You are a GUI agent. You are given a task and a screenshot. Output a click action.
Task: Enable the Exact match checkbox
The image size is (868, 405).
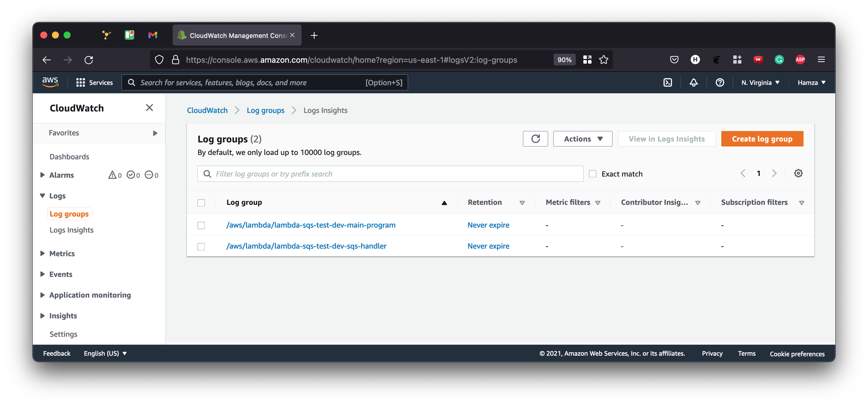[592, 174]
